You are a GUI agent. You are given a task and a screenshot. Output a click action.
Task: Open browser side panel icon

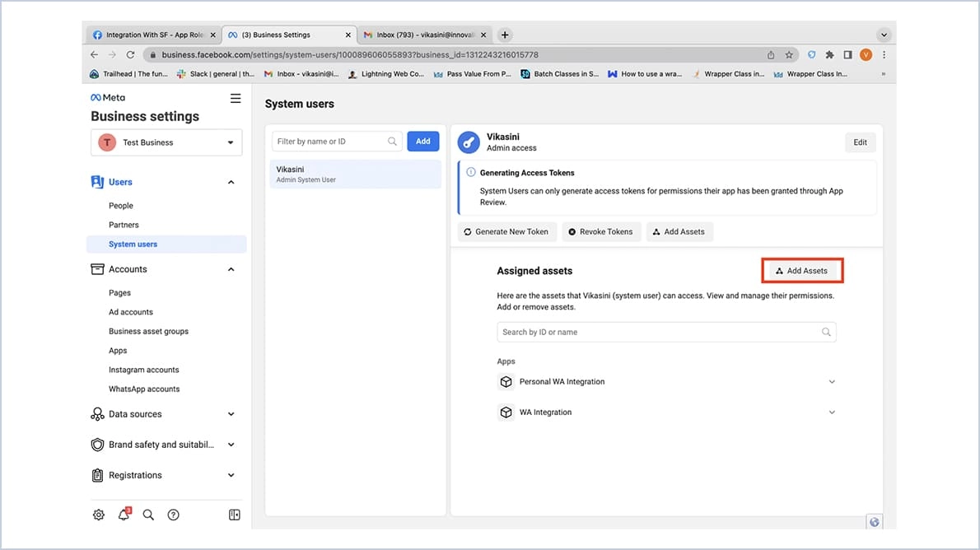coord(847,54)
